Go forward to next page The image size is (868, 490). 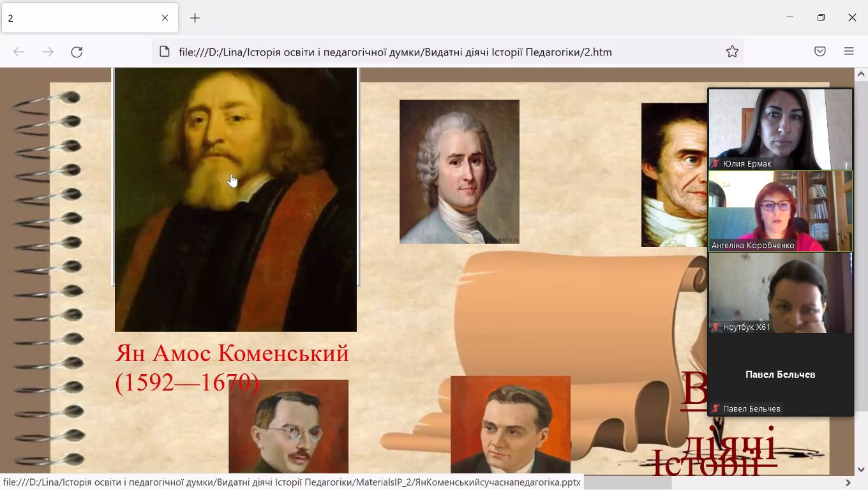click(x=48, y=52)
